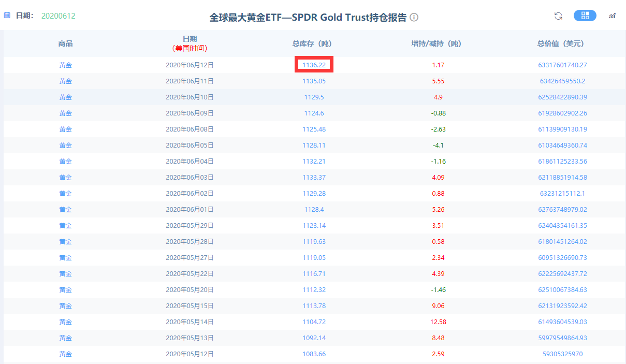Click date cell 2020年06月08日

(x=190, y=129)
